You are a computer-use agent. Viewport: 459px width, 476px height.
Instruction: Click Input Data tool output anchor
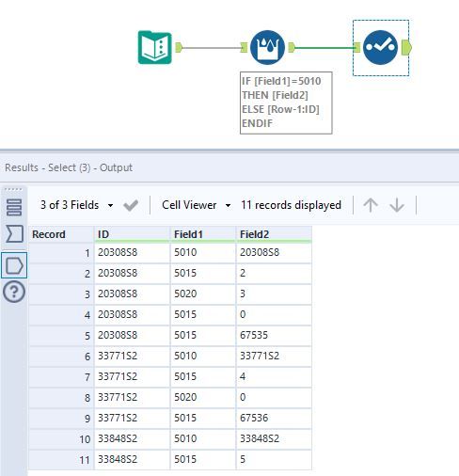[179, 48]
